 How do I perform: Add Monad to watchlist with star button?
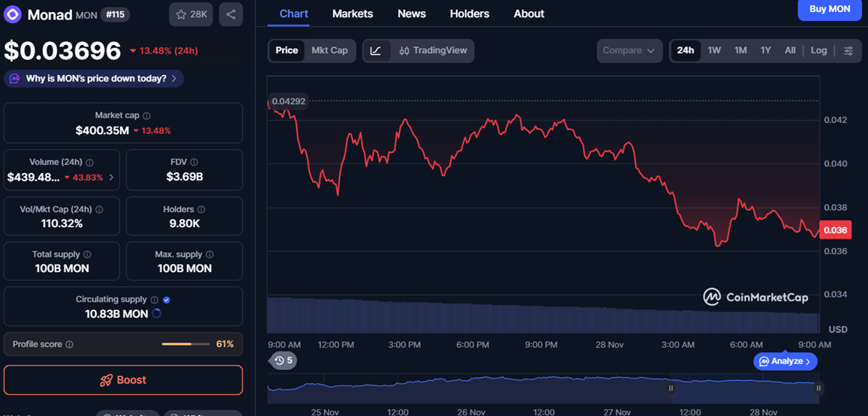click(x=191, y=14)
